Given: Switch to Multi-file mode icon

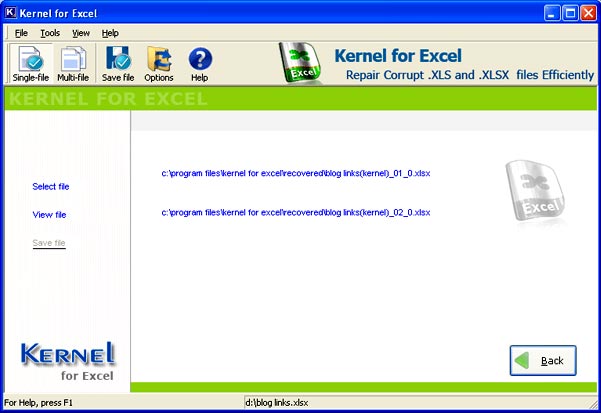Looking at the screenshot, I should [x=73, y=64].
